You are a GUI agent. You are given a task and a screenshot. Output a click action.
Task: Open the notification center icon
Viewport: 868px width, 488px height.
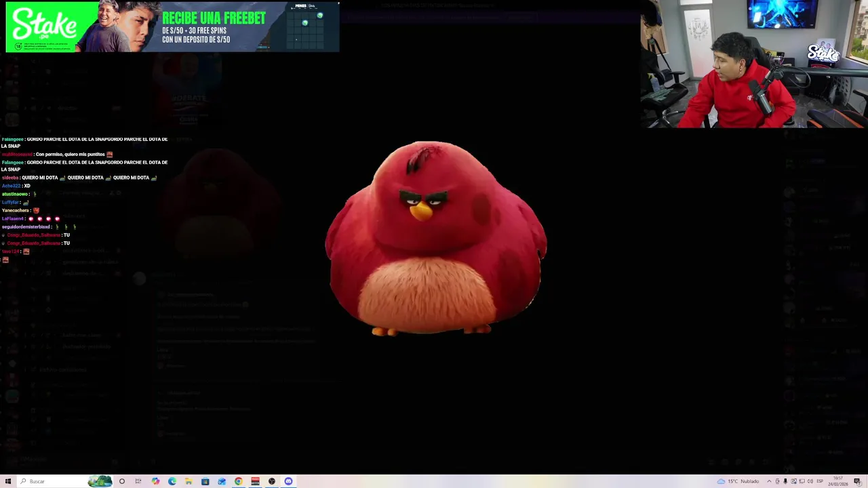857,481
